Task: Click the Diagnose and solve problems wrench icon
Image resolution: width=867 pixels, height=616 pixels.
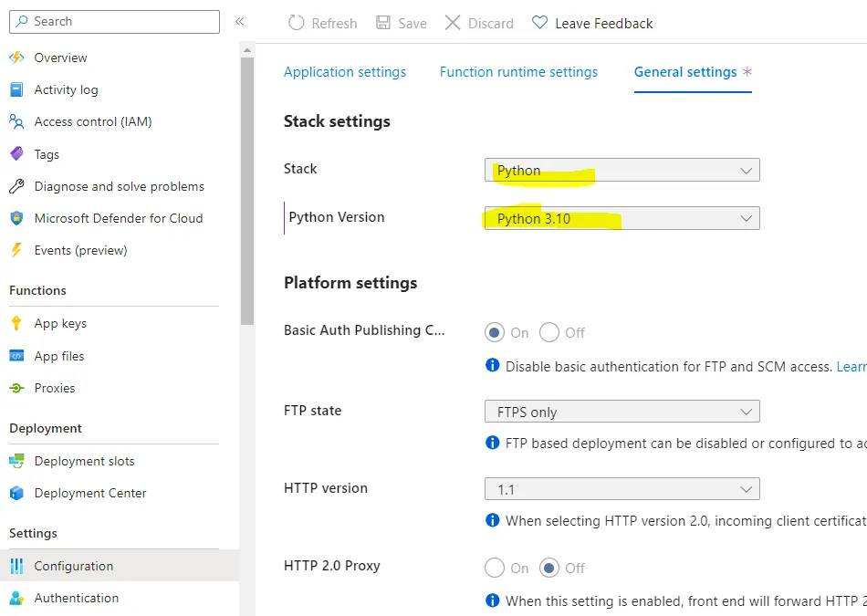Action: 16,186
